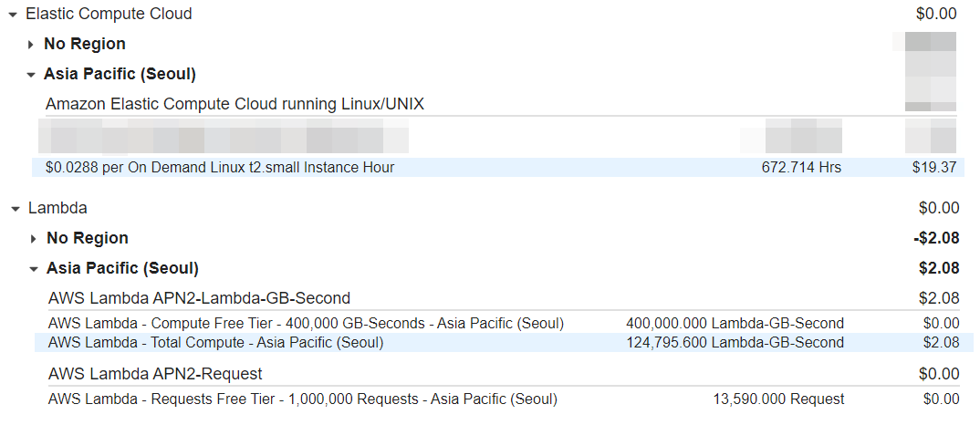Click the Requests Free Tier 1,000,000 Requests row
The width and height of the screenshot is (980, 425).
(x=504, y=399)
